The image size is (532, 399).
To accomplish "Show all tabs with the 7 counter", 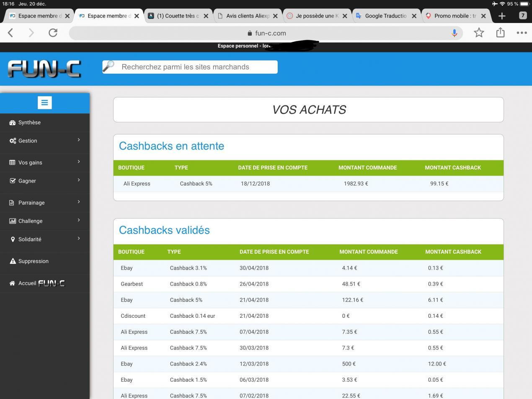I will (x=522, y=15).
